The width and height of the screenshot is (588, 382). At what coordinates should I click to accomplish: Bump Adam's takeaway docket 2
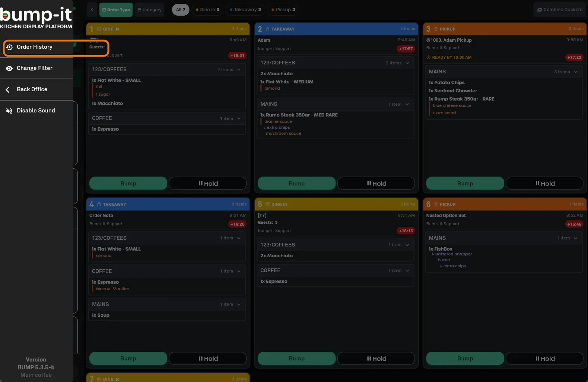[x=296, y=184]
